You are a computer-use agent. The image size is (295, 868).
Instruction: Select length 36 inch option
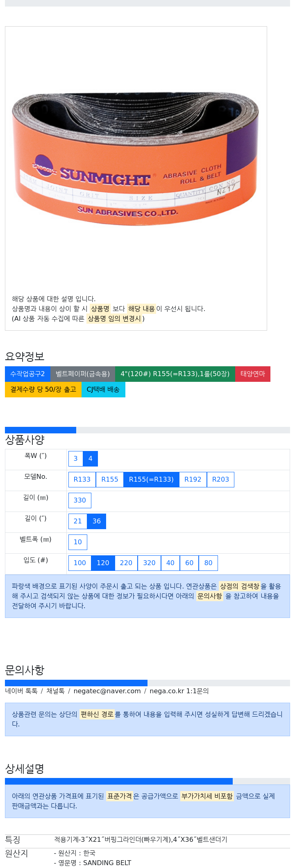pyautogui.click(x=97, y=521)
